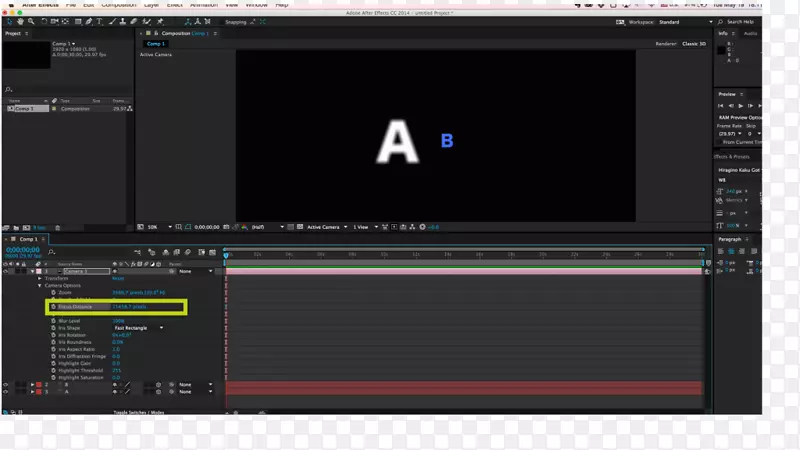Toggle region of interest in viewer
The height and width of the screenshot is (450, 800).
[290, 227]
